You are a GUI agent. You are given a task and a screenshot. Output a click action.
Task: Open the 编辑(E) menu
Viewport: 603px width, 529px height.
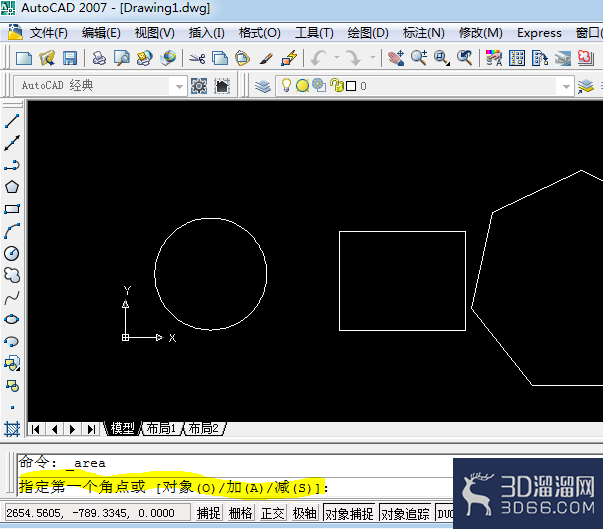101,33
